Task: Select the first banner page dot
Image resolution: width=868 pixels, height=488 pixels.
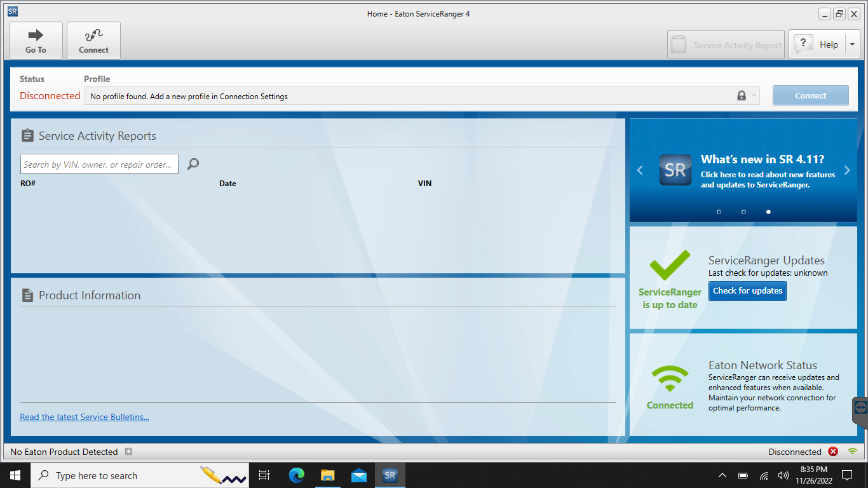Action: (719, 212)
